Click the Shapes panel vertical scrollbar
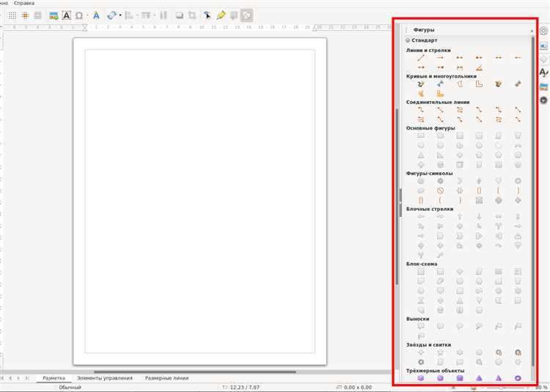550x392 pixels. pyautogui.click(x=533, y=202)
